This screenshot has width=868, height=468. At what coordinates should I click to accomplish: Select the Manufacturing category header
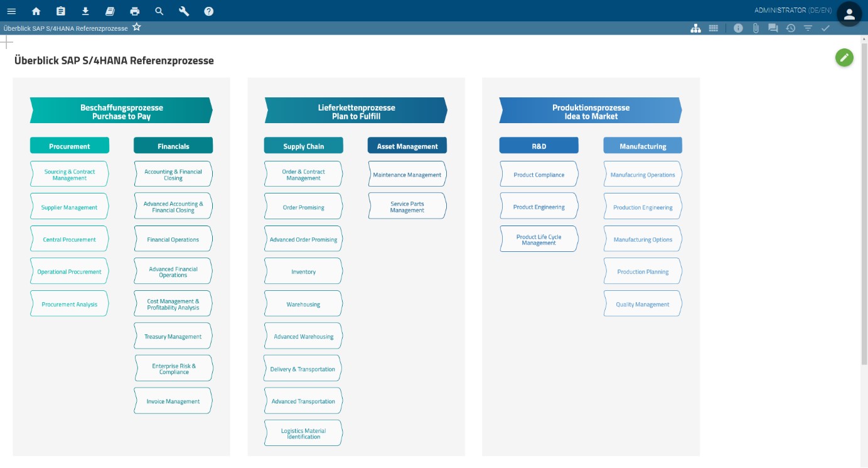coord(643,146)
